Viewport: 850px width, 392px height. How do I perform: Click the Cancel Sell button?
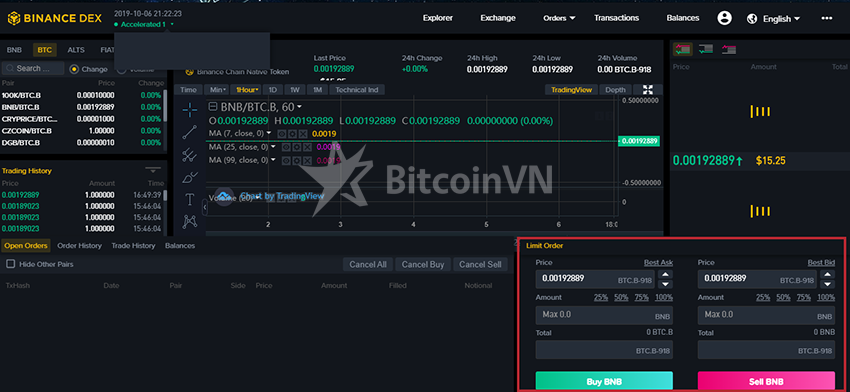click(480, 265)
